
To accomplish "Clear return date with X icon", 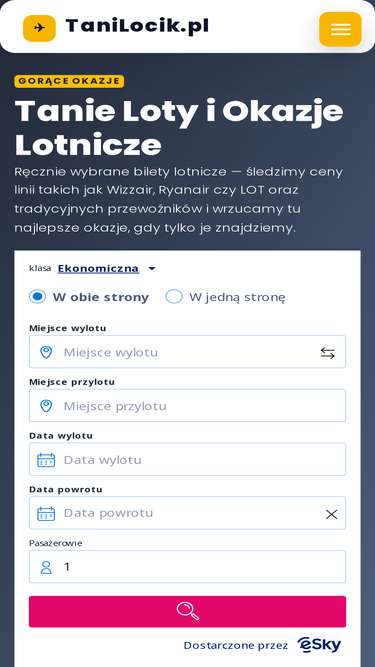I will click(x=331, y=514).
